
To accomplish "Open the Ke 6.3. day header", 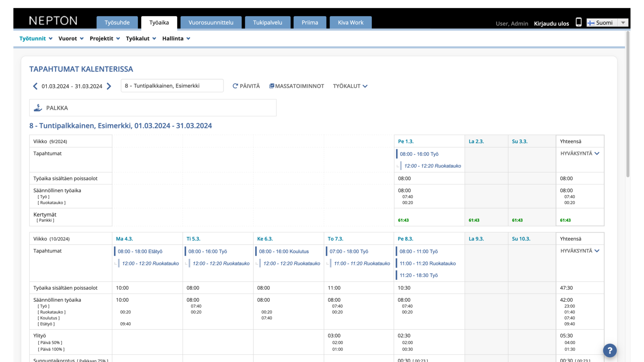I will point(265,239).
